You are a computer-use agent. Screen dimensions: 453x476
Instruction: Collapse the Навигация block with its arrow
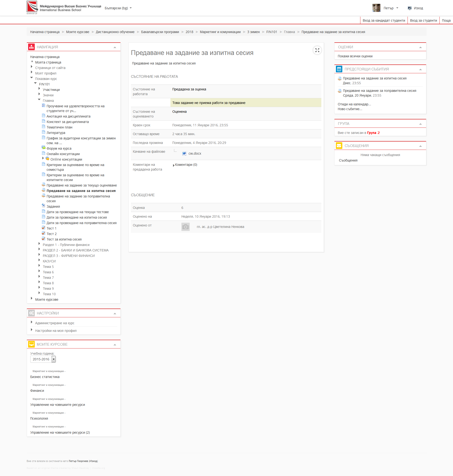coord(115,47)
